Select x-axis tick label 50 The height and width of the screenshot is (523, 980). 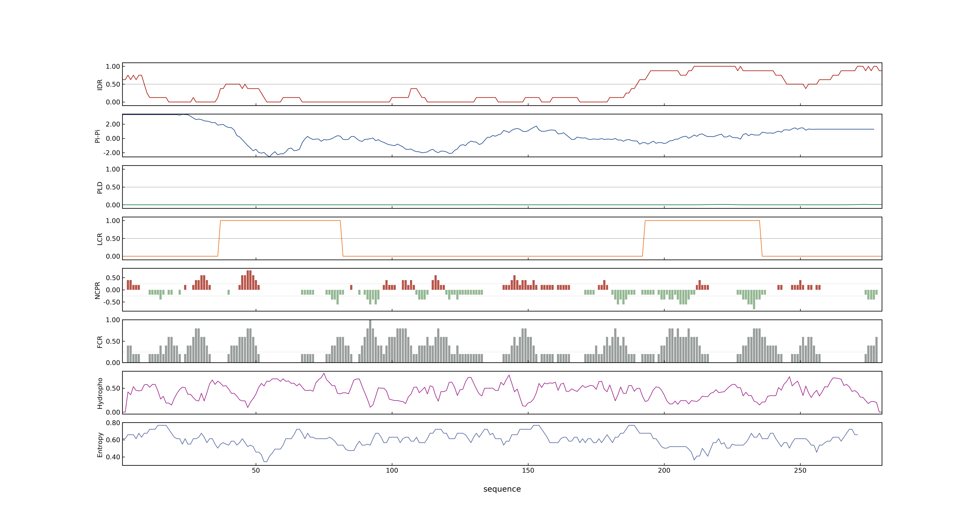[256, 470]
